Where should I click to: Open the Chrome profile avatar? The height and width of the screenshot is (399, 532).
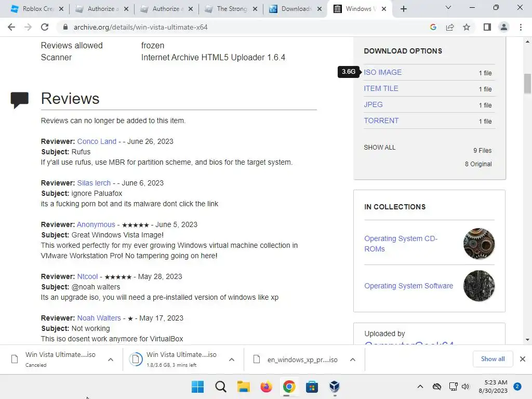(504, 27)
